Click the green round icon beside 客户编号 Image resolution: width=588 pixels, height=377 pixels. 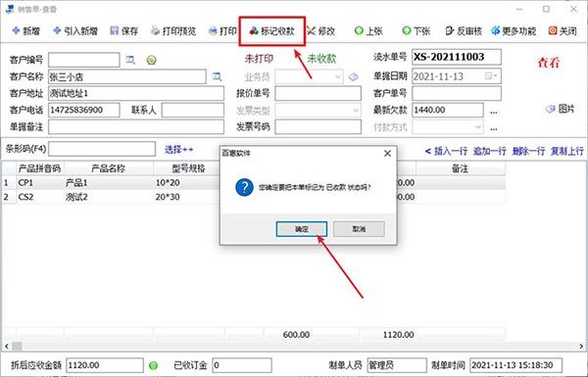click(152, 60)
